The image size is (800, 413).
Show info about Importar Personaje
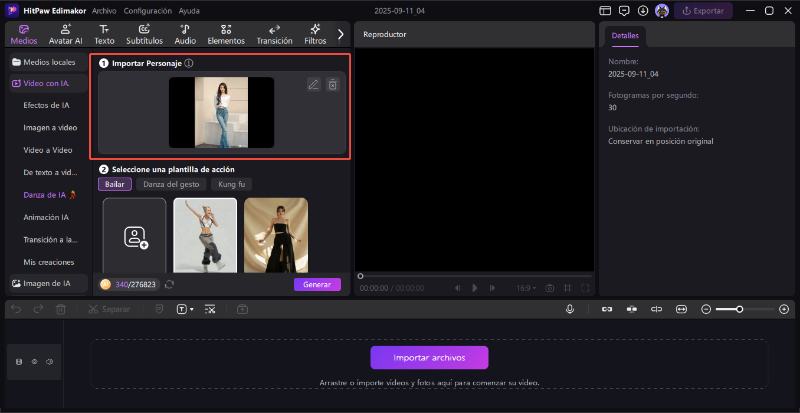pos(189,63)
